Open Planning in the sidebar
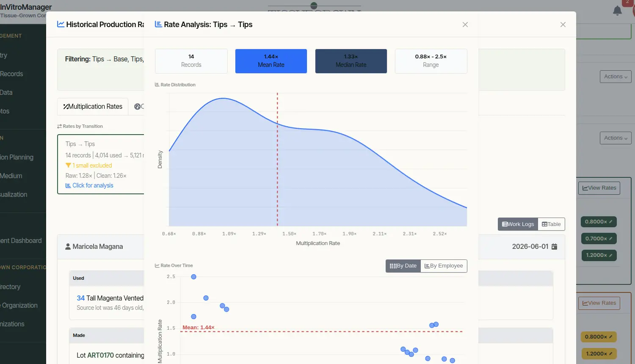This screenshot has width=635, height=364. [17, 157]
